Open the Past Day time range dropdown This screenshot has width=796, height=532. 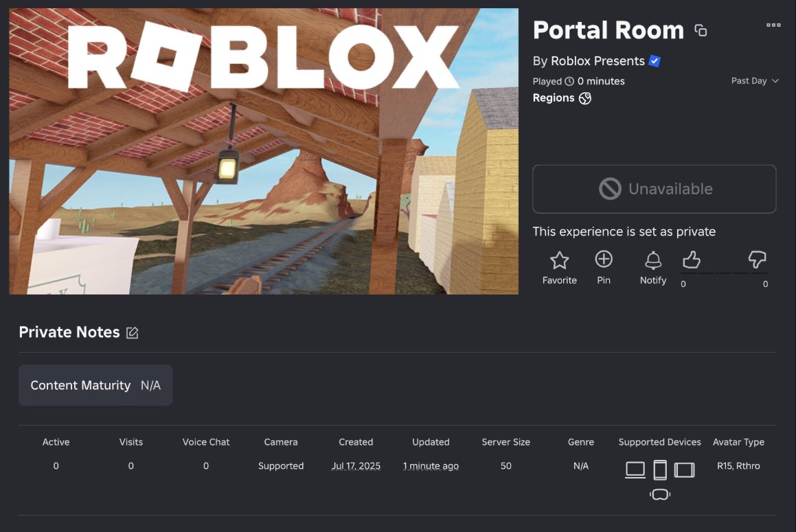point(754,81)
